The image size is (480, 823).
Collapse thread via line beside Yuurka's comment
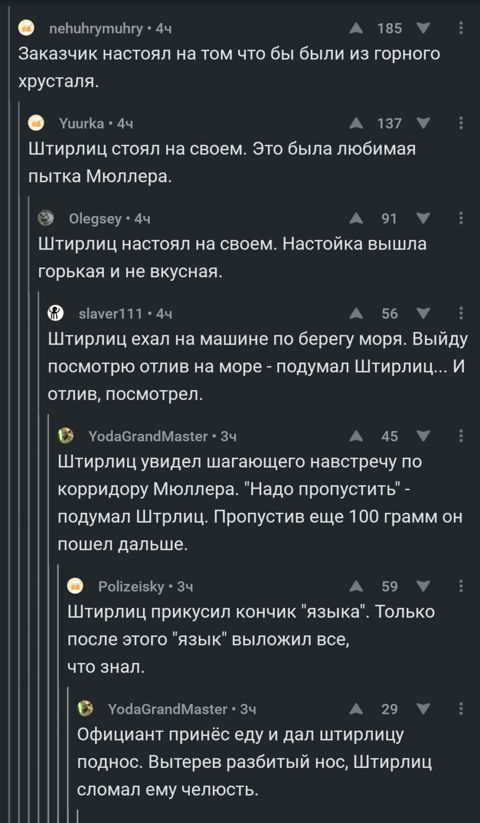19,462
